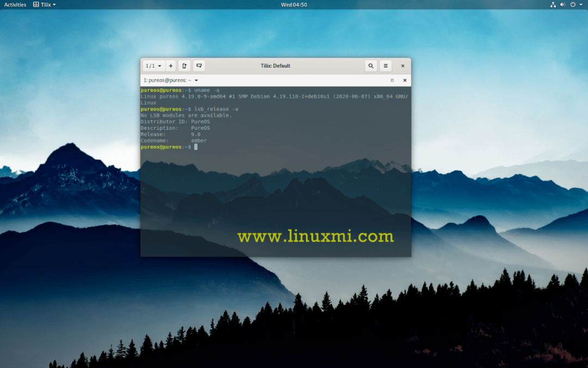Open the search in the Tilix terminal
The height and width of the screenshot is (368, 588).
[x=370, y=65]
